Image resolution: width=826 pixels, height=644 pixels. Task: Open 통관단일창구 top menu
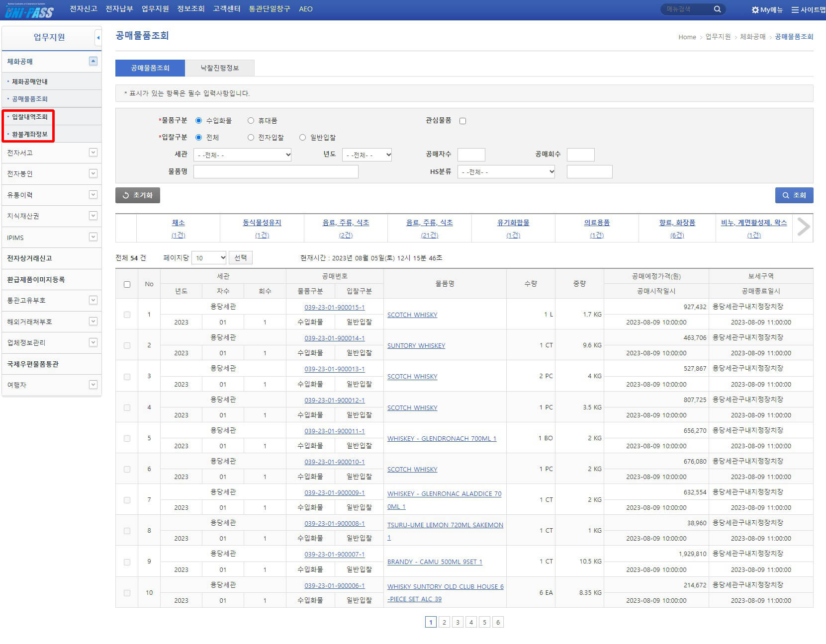coord(270,9)
